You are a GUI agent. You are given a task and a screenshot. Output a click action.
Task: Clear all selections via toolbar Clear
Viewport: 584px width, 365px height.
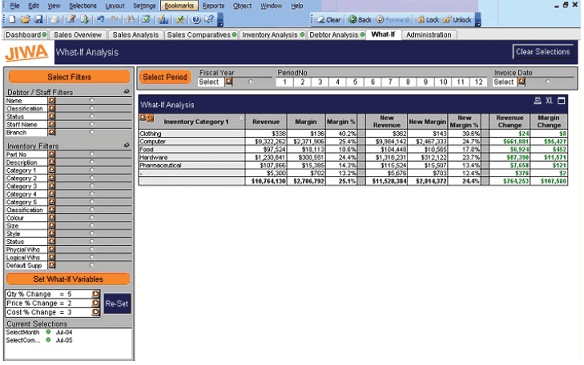coord(328,20)
